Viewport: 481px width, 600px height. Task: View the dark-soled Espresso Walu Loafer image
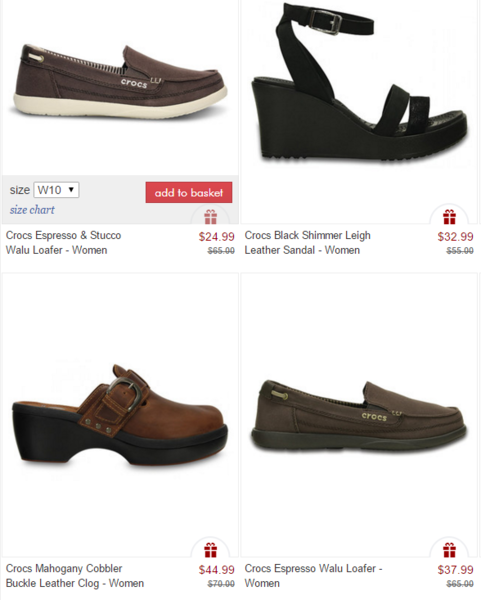tap(359, 416)
